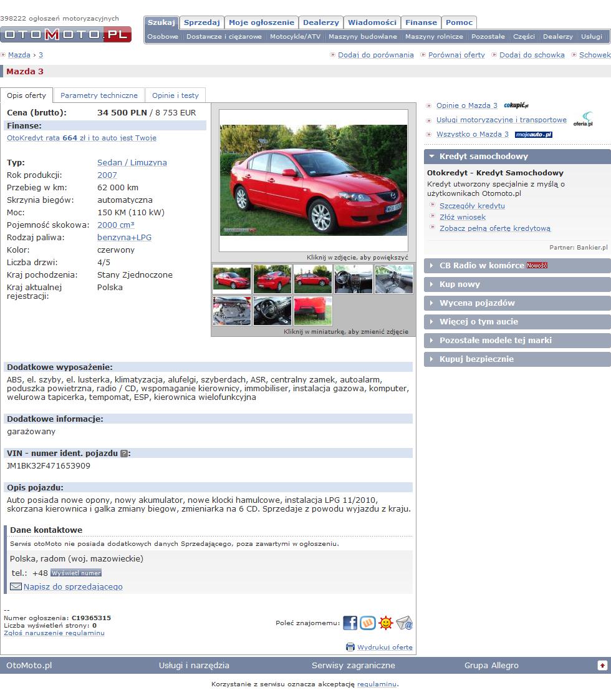Viewport: 611px width, 700px height.
Task: Switch to the Parametry techniczne tab
Action: pos(99,95)
